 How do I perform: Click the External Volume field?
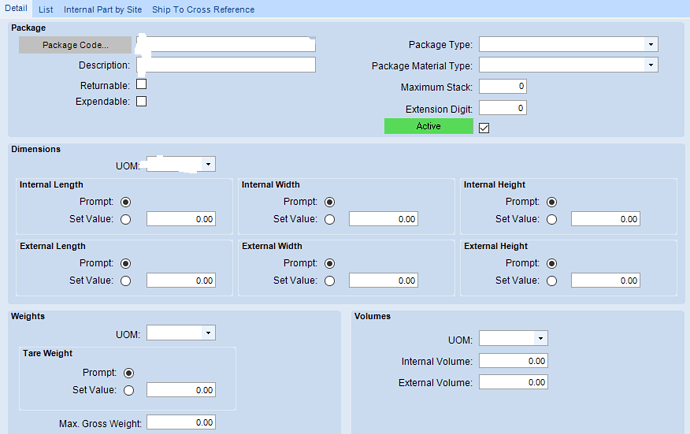pyautogui.click(x=514, y=382)
